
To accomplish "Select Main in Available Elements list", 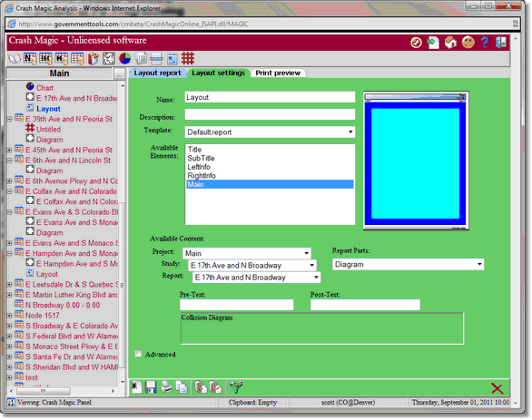I will click(x=270, y=184).
